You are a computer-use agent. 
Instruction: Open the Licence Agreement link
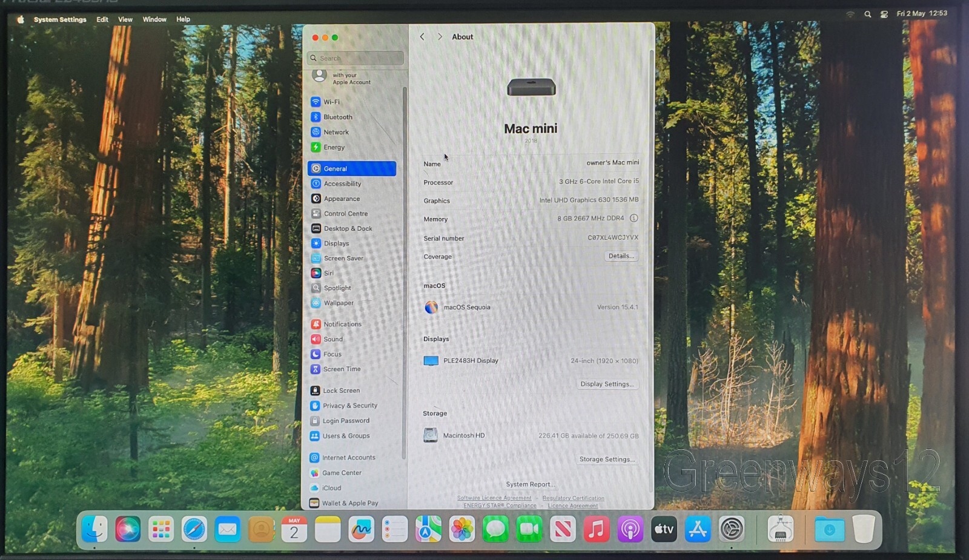(572, 506)
